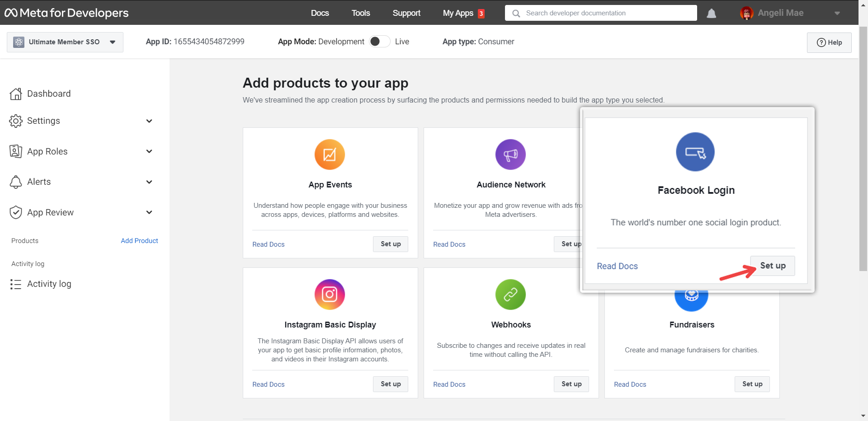Click Add Product next to Products

(x=139, y=241)
